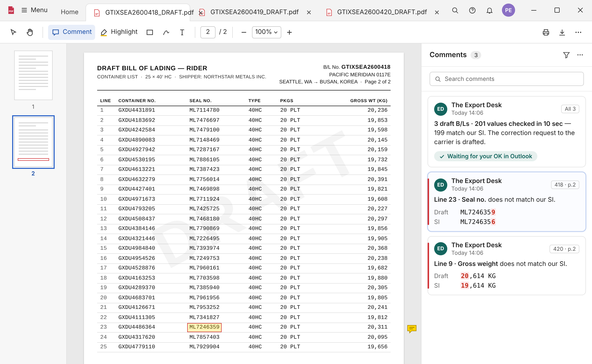Click B/L number GTIXSEA2600418 in header

[366, 67]
